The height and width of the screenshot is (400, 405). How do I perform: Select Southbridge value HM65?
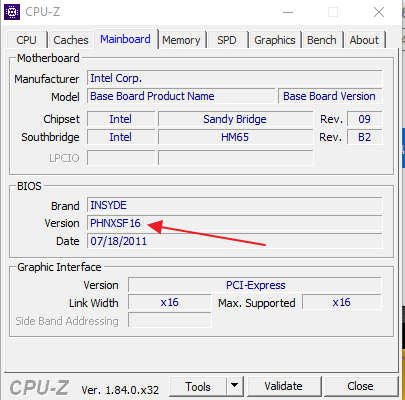(235, 137)
